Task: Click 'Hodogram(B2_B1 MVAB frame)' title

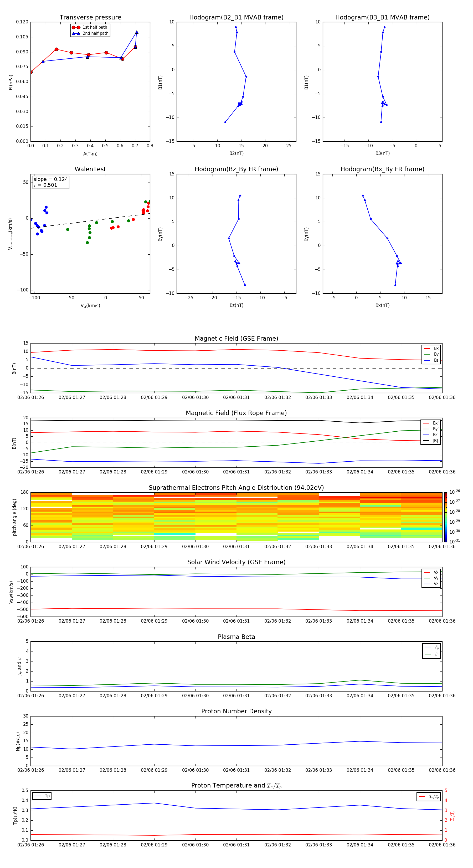Action: point(236,18)
